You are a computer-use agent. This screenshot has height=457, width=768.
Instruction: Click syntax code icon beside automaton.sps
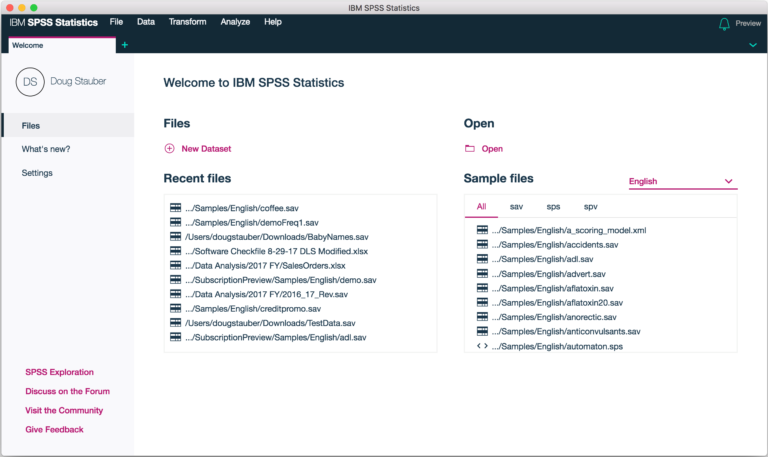click(x=482, y=346)
